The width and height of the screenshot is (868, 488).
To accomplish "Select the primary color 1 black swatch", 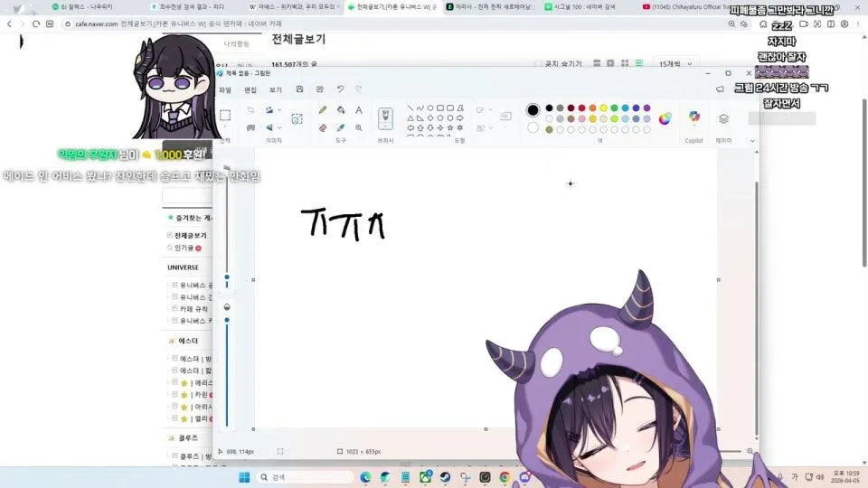I will pyautogui.click(x=533, y=110).
